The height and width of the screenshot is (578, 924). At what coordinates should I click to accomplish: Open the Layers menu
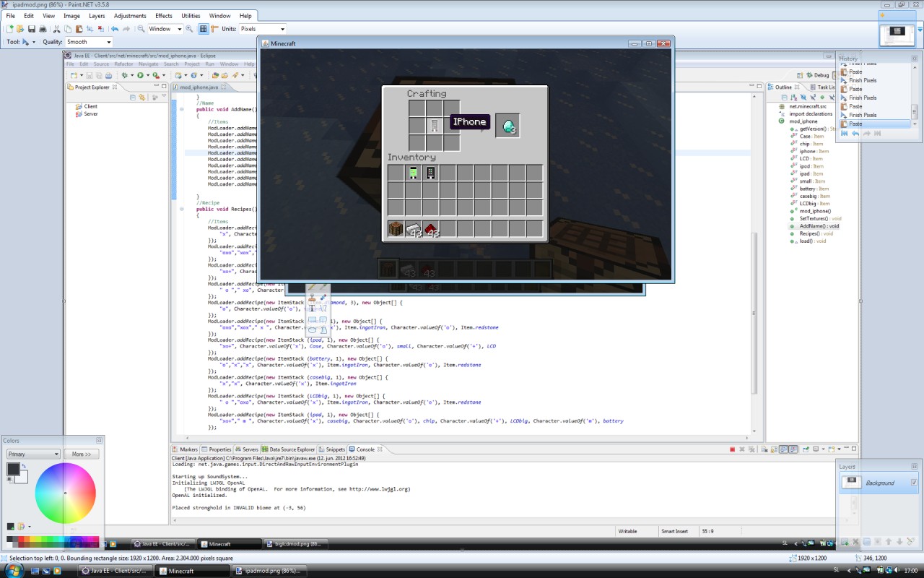click(97, 15)
